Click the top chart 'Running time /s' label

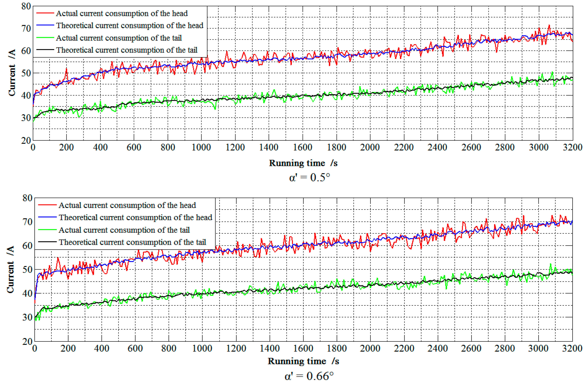[x=303, y=163]
